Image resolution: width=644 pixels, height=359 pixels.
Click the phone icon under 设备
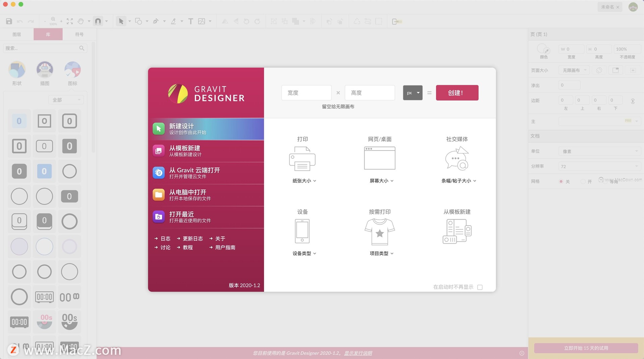(x=302, y=231)
